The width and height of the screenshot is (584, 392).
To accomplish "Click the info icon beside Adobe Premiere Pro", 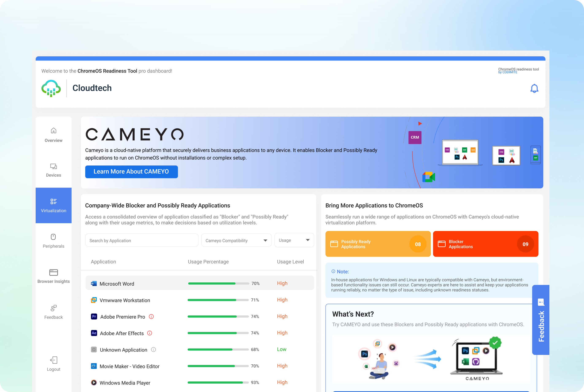I will [x=151, y=317].
